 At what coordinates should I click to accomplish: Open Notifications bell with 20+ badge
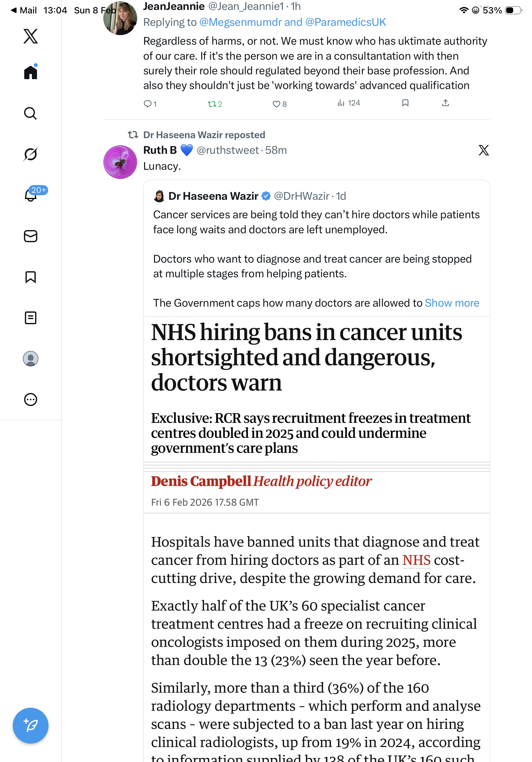coord(31,195)
